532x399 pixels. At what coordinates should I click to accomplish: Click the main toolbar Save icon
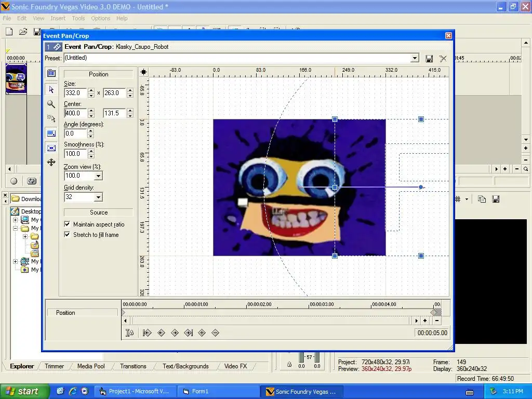pyautogui.click(x=37, y=32)
